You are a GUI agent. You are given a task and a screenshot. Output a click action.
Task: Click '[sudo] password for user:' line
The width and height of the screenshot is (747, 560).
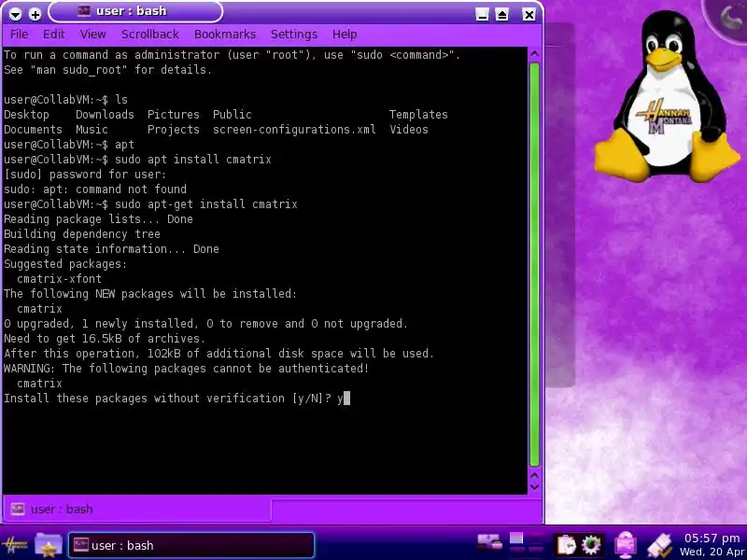(x=85, y=175)
